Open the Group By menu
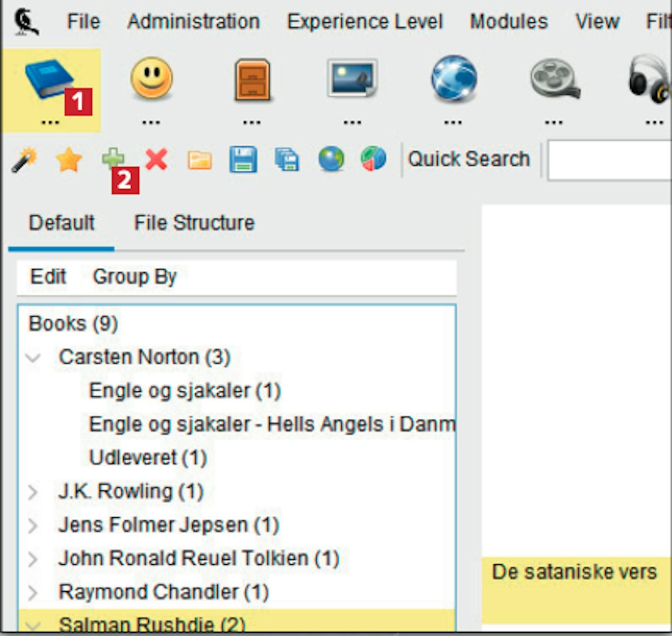 click(134, 277)
